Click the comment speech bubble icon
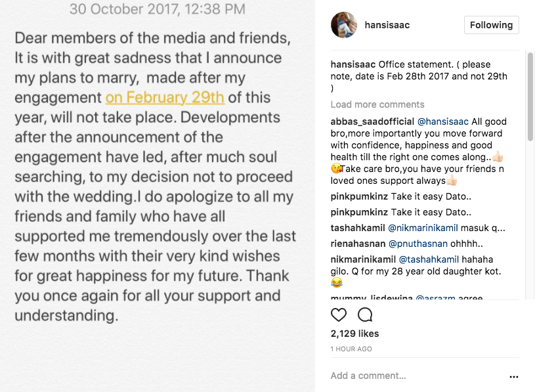Viewport: 535px width, 392px height. 365,315
